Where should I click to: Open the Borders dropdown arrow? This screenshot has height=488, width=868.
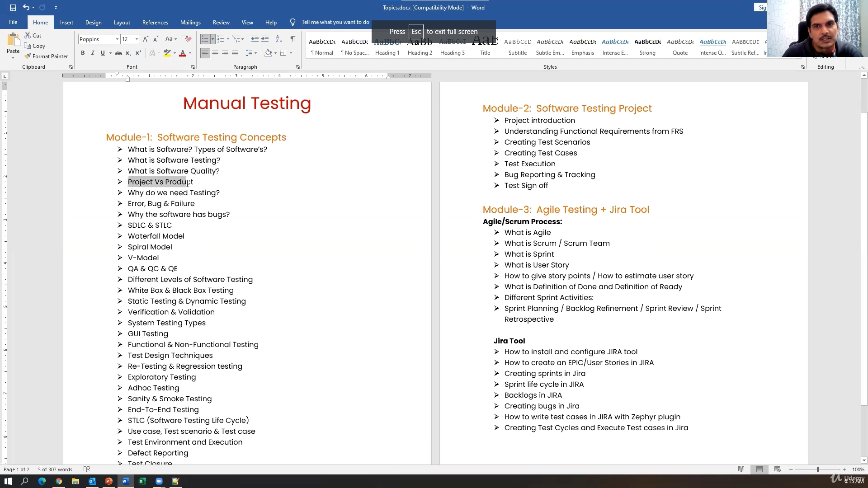[x=291, y=53]
